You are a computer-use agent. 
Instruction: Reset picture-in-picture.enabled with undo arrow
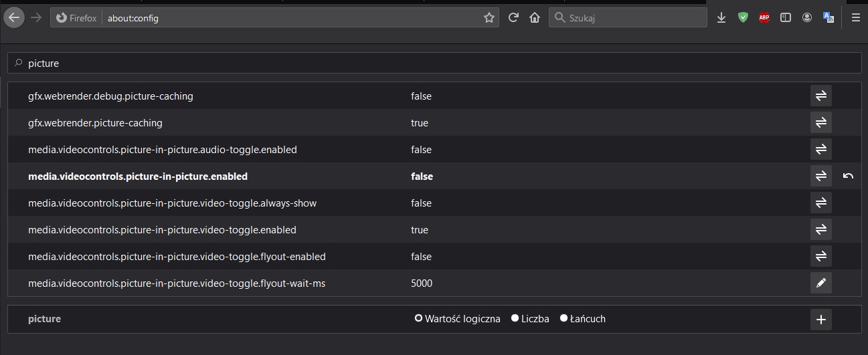pyautogui.click(x=848, y=176)
